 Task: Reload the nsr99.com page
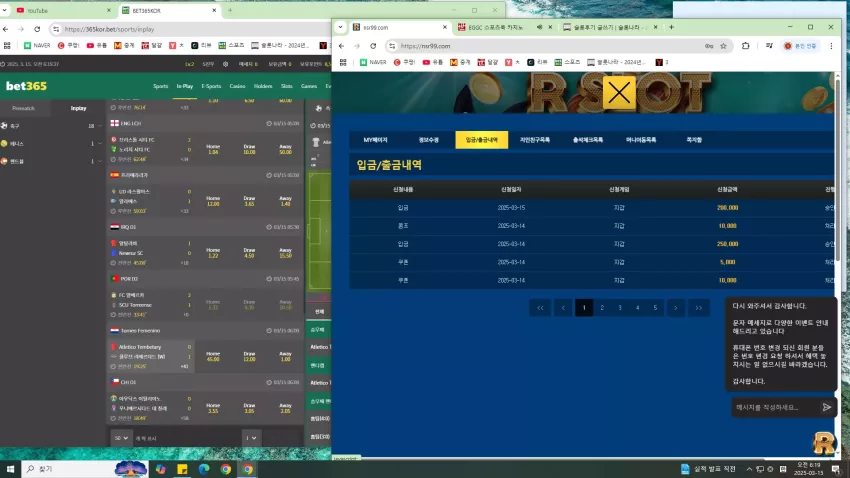pyautogui.click(x=373, y=46)
